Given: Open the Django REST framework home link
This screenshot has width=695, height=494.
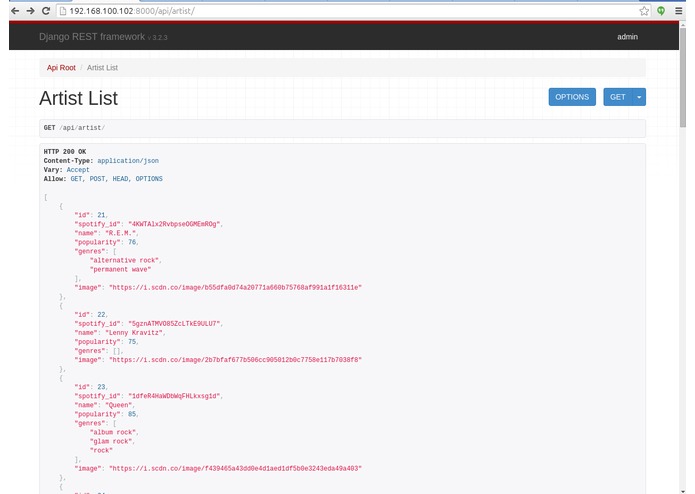Looking at the screenshot, I should [92, 37].
